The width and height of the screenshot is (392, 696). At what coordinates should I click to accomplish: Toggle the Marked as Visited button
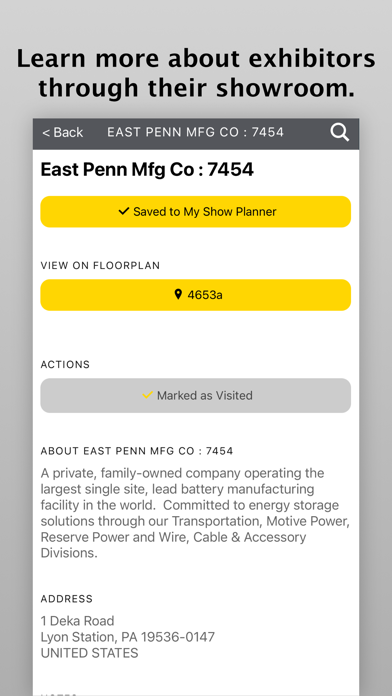click(196, 395)
